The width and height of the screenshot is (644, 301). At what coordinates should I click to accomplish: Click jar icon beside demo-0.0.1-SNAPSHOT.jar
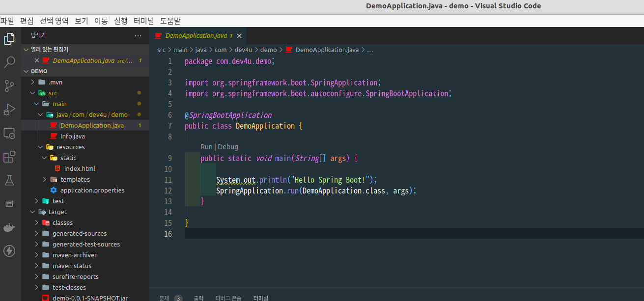tap(46, 298)
